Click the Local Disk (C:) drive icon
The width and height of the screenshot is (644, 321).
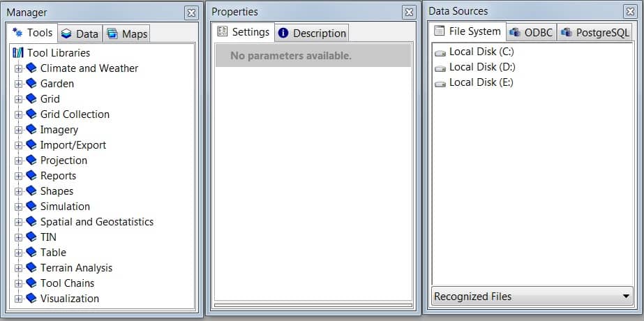click(440, 53)
